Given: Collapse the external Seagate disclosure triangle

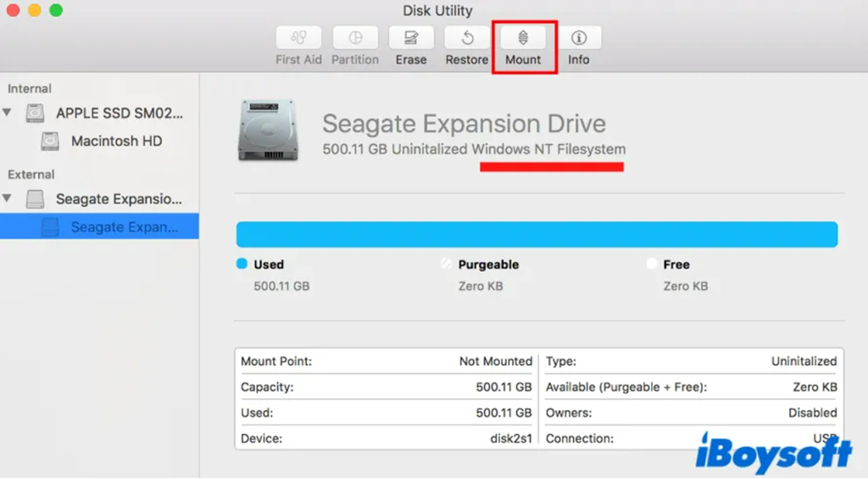Looking at the screenshot, I should (8, 199).
